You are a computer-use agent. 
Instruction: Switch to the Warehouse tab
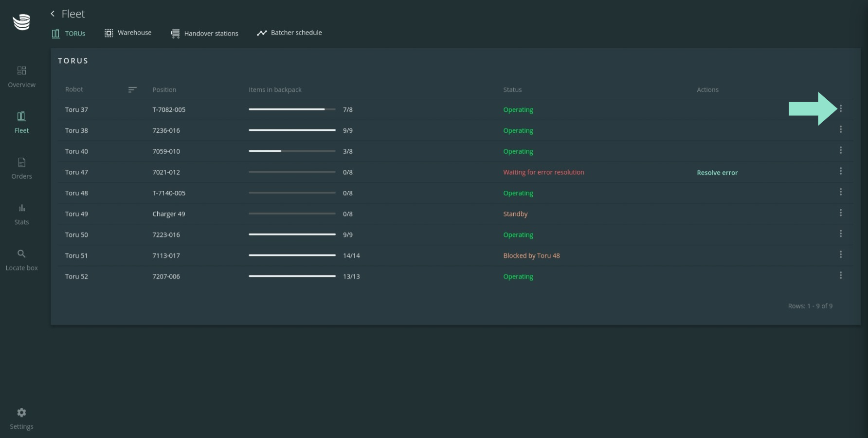(x=128, y=33)
